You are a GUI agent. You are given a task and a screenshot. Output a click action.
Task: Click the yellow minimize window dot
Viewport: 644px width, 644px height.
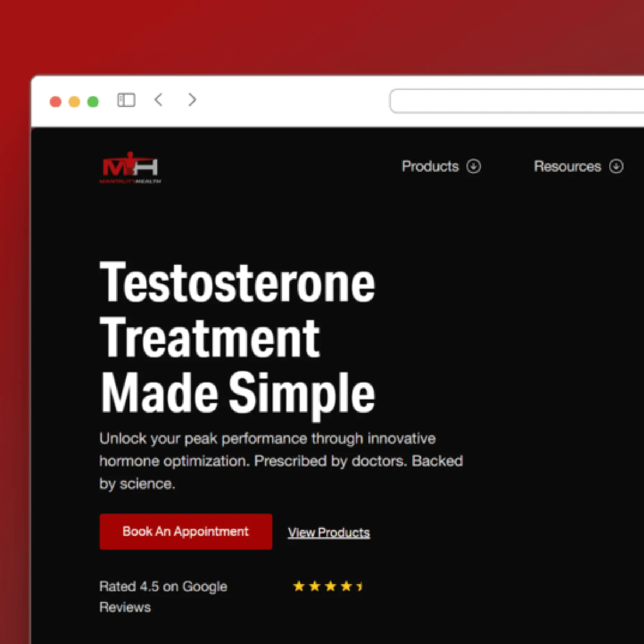pyautogui.click(x=74, y=102)
